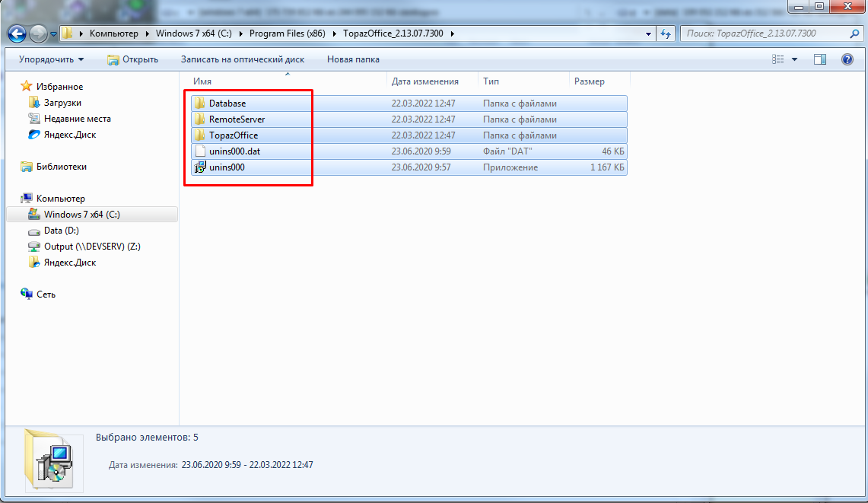Image resolution: width=868 pixels, height=503 pixels.
Task: Expand arrow after Компьютер breadcrumb
Action: click(x=148, y=33)
